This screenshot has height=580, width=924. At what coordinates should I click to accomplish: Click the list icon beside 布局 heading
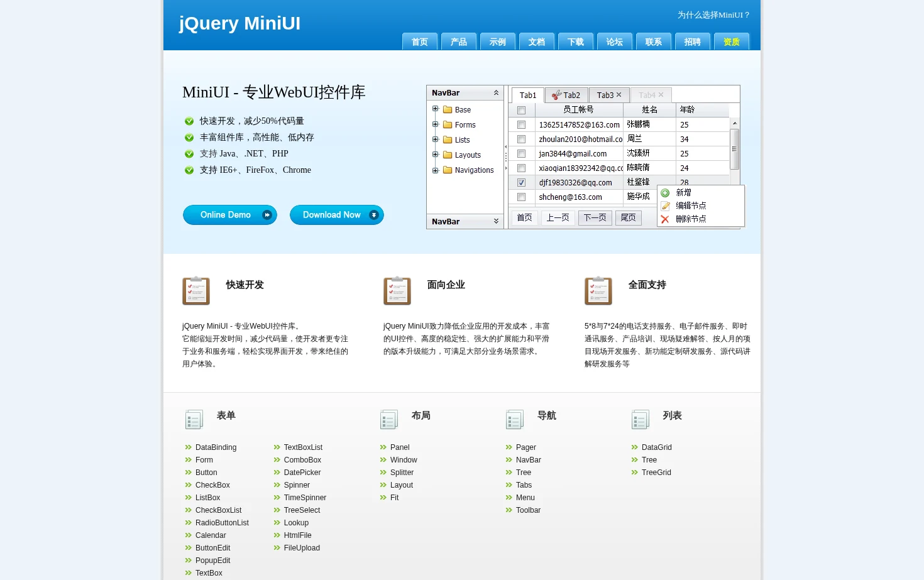[389, 419]
